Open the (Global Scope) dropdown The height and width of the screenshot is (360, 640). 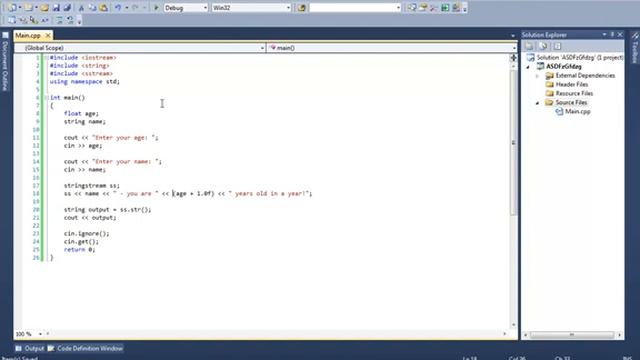point(262,48)
